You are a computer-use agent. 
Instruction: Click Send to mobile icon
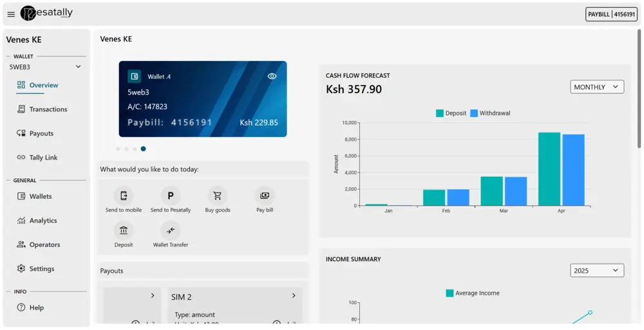pyautogui.click(x=124, y=196)
